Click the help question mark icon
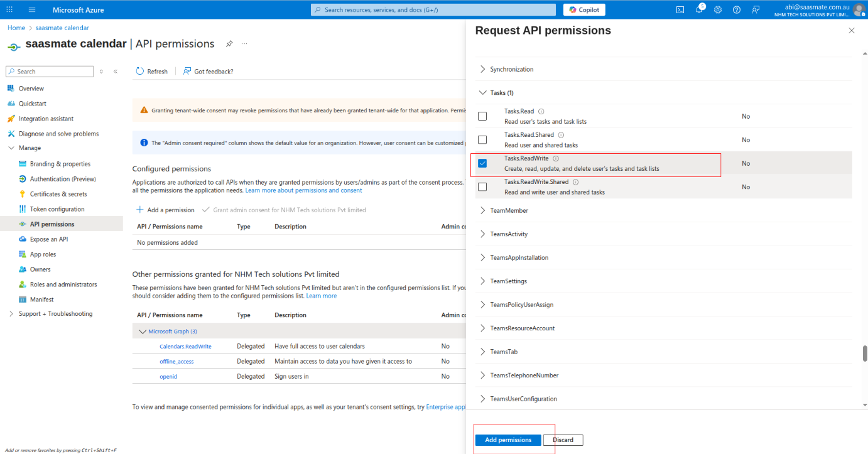Screen dimensions: 868x454 click(737, 9)
